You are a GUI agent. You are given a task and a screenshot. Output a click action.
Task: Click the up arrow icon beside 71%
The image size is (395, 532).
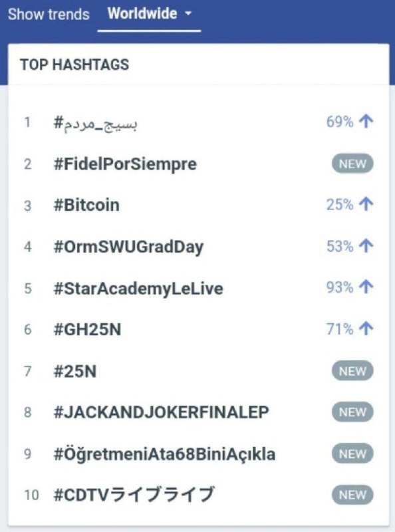click(366, 329)
